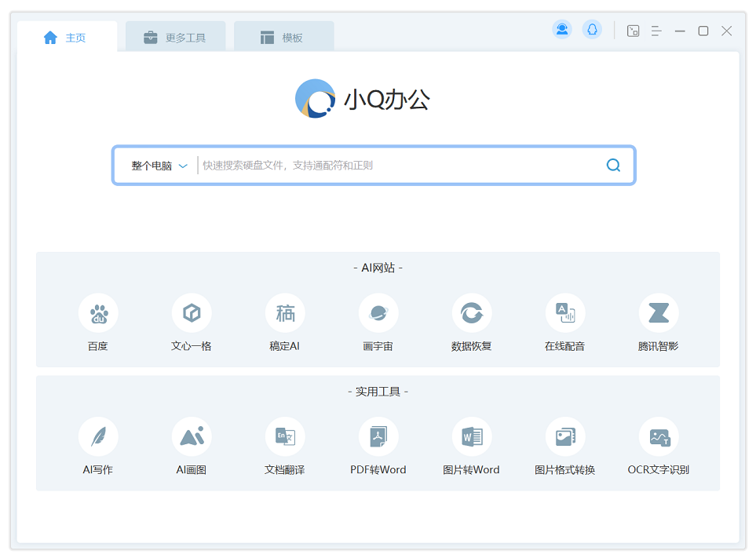Screen dimensions: 756x558
Task: Open the 图片转Word icon
Action: [472, 436]
